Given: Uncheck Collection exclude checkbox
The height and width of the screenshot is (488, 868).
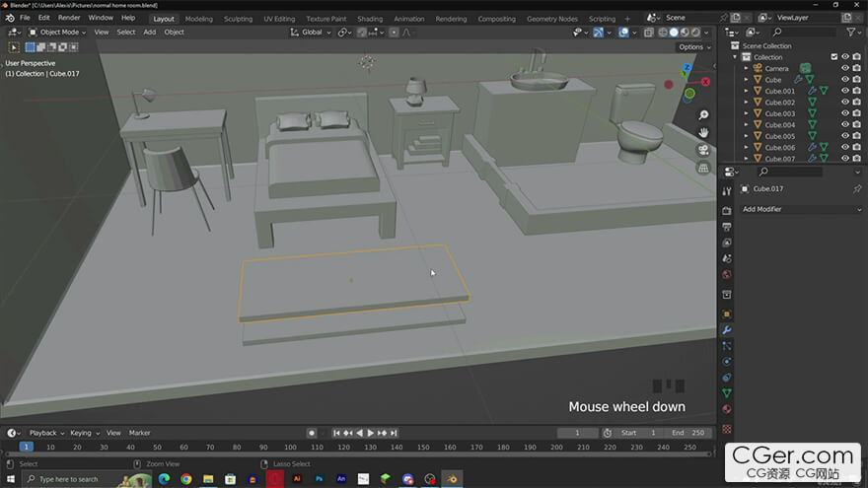Looking at the screenshot, I should pos(834,57).
